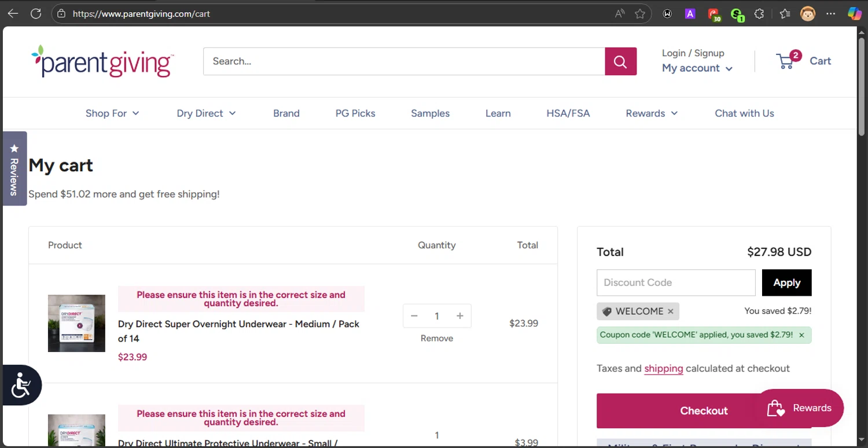This screenshot has width=868, height=448.
Task: Click the Cart text link
Action: (x=820, y=61)
